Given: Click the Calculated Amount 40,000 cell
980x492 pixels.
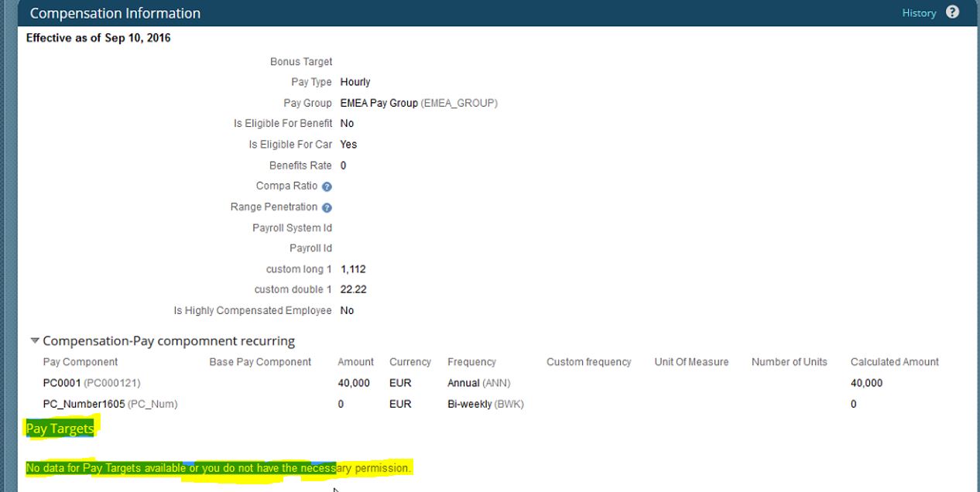Looking at the screenshot, I should (x=866, y=383).
